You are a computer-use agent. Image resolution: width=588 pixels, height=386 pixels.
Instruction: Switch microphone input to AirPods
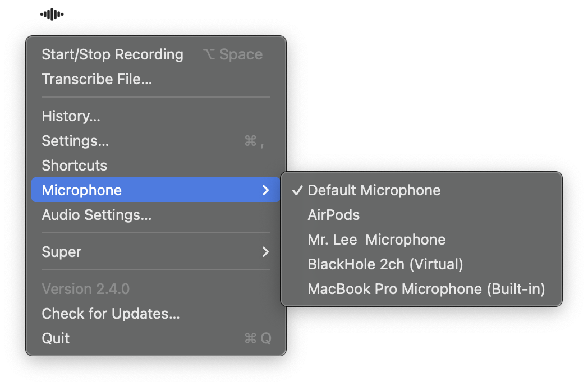coord(334,215)
